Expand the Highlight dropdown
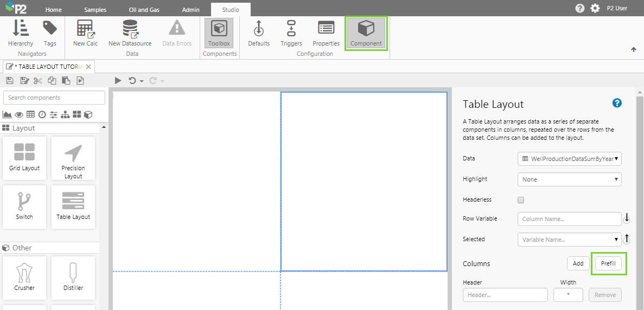Screen dimensions: 644x310 569,179
